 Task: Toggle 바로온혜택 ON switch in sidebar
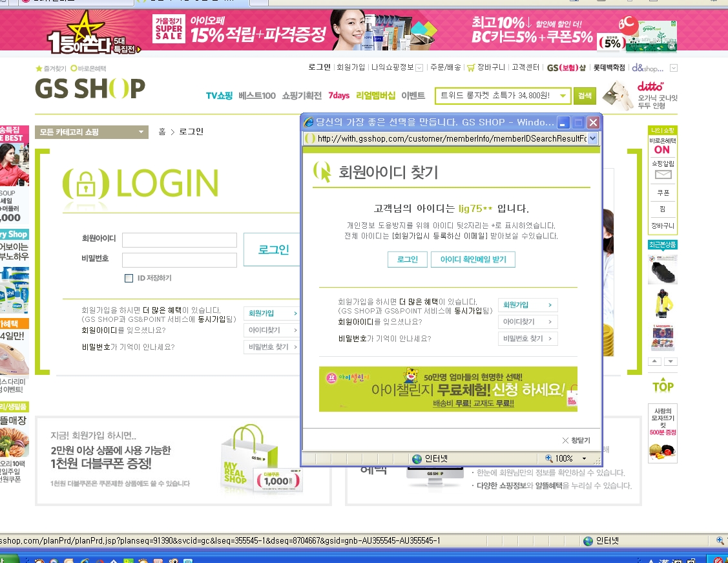(662, 149)
